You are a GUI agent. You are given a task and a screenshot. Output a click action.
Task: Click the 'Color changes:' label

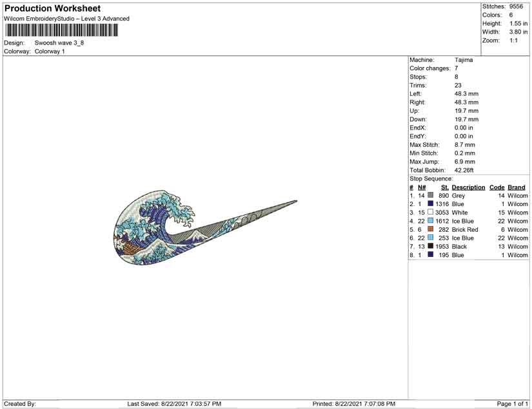(x=430, y=68)
